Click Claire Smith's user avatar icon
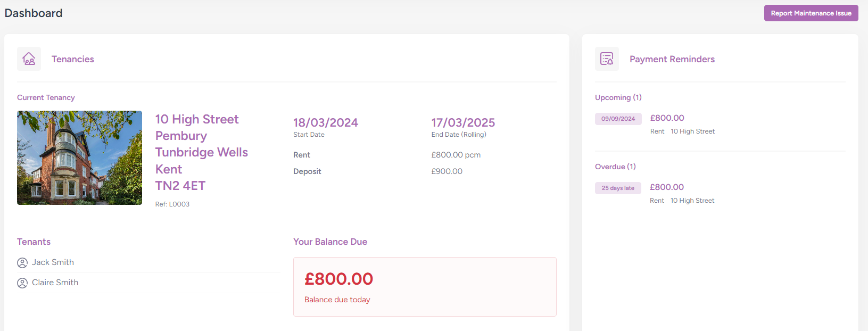The width and height of the screenshot is (868, 331). 22,283
